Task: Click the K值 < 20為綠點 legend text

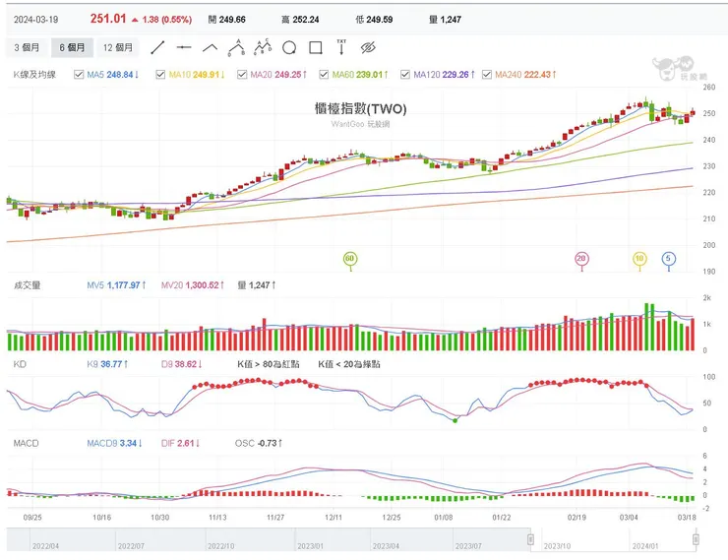Action: pyautogui.click(x=349, y=364)
